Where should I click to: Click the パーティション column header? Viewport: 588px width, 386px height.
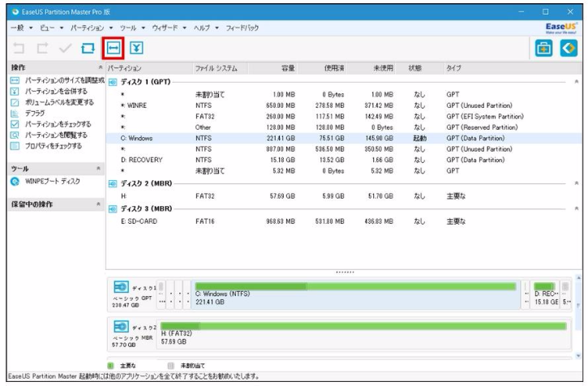pyautogui.click(x=149, y=68)
